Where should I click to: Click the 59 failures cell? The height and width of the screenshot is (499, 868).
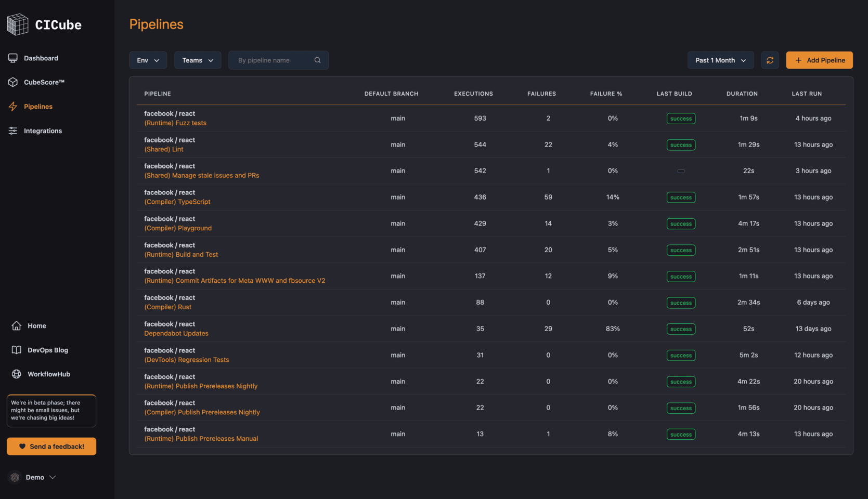pyautogui.click(x=548, y=198)
